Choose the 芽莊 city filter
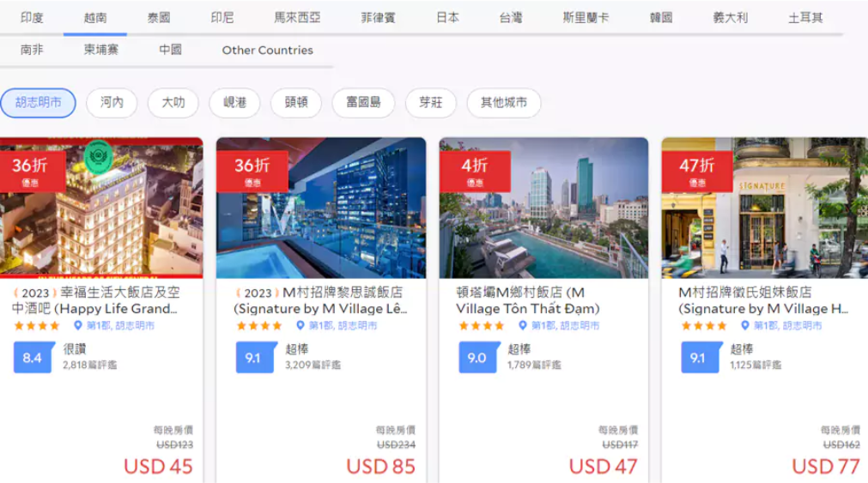 point(431,103)
